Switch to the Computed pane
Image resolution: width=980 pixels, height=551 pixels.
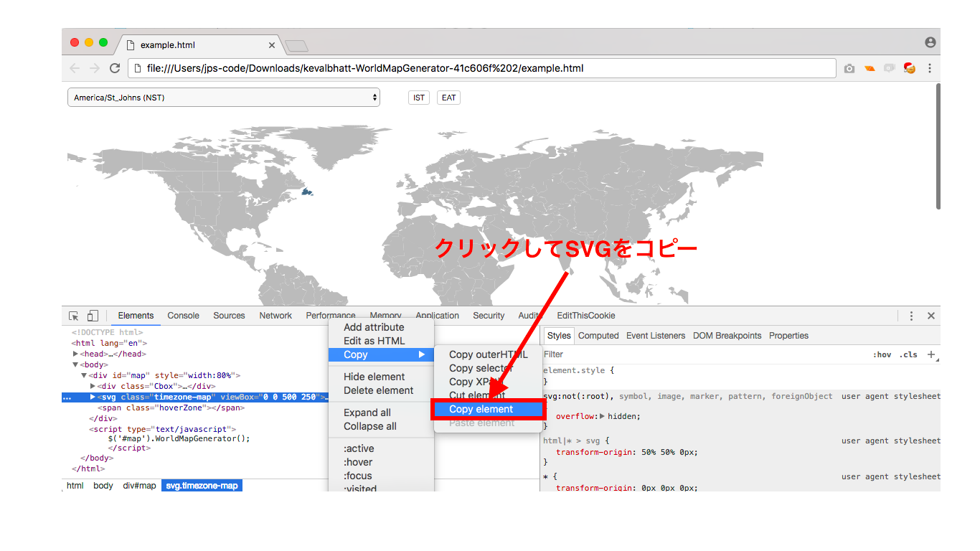598,336
